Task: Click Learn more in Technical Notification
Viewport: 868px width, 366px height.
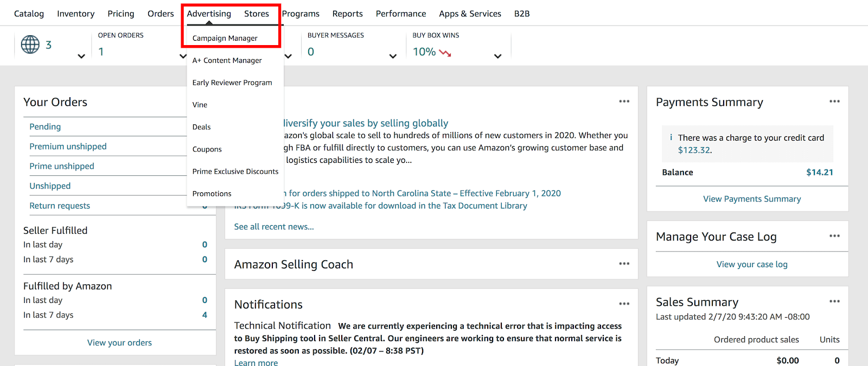Action: pyautogui.click(x=256, y=362)
